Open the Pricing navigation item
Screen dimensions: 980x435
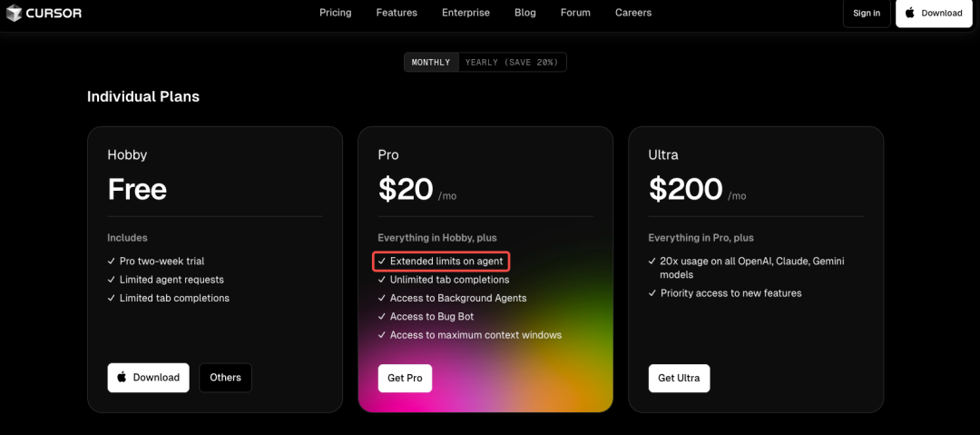click(336, 13)
